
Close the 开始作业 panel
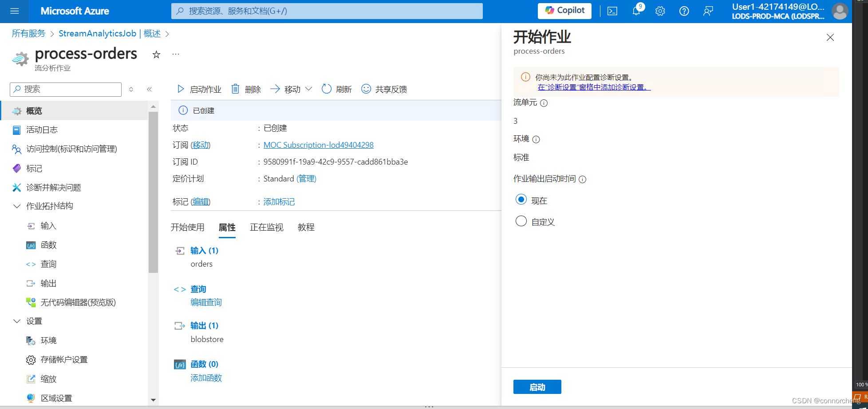[x=830, y=38]
